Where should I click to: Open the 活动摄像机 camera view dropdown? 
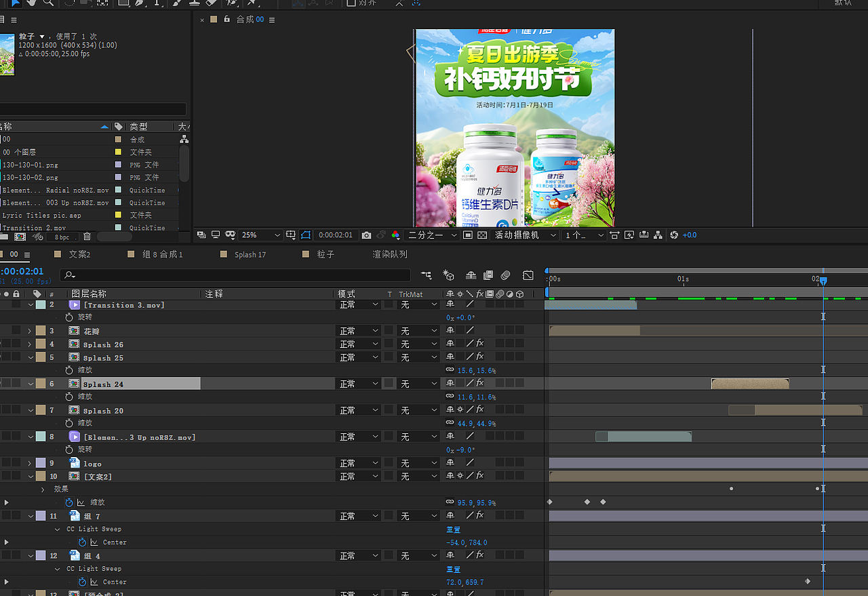tap(526, 235)
